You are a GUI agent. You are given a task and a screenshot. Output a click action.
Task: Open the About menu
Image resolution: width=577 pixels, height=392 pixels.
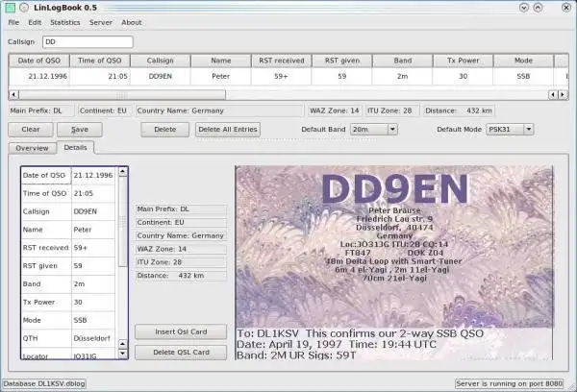pyautogui.click(x=132, y=22)
